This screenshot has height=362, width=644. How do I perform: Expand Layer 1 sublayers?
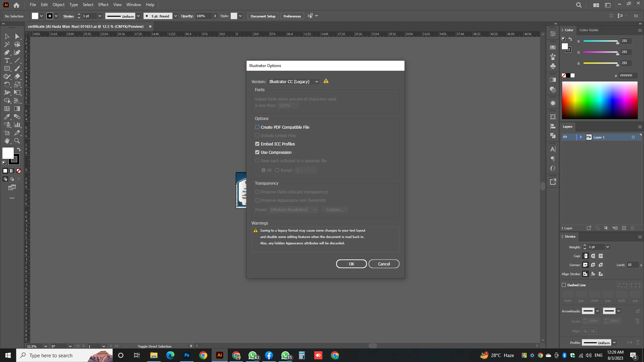coord(581,137)
